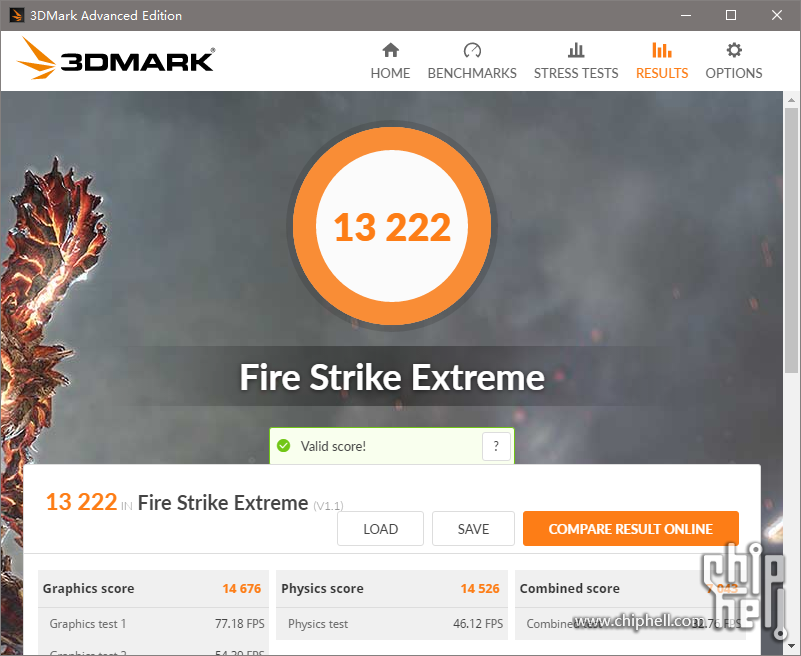
Task: Click the 3DMark logo in the header
Action: [116, 59]
